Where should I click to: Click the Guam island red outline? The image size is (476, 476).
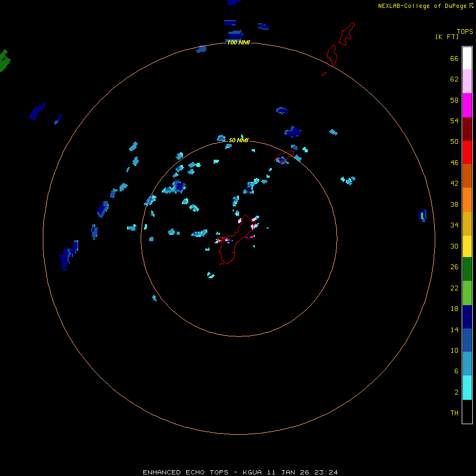(x=236, y=240)
